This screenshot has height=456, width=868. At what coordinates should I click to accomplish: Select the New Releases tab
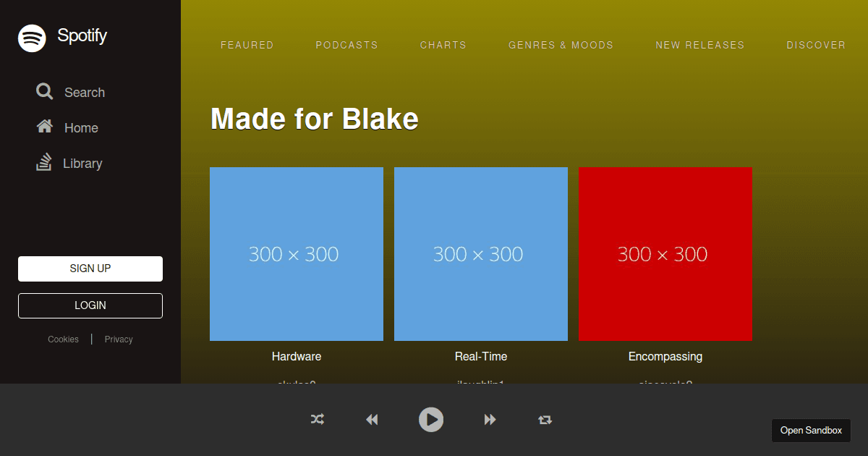click(x=700, y=45)
